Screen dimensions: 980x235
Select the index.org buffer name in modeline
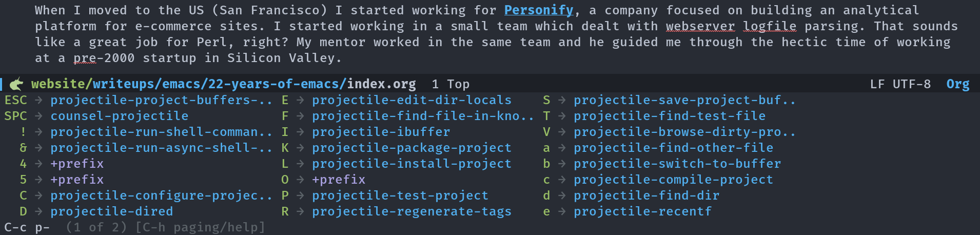point(381,84)
